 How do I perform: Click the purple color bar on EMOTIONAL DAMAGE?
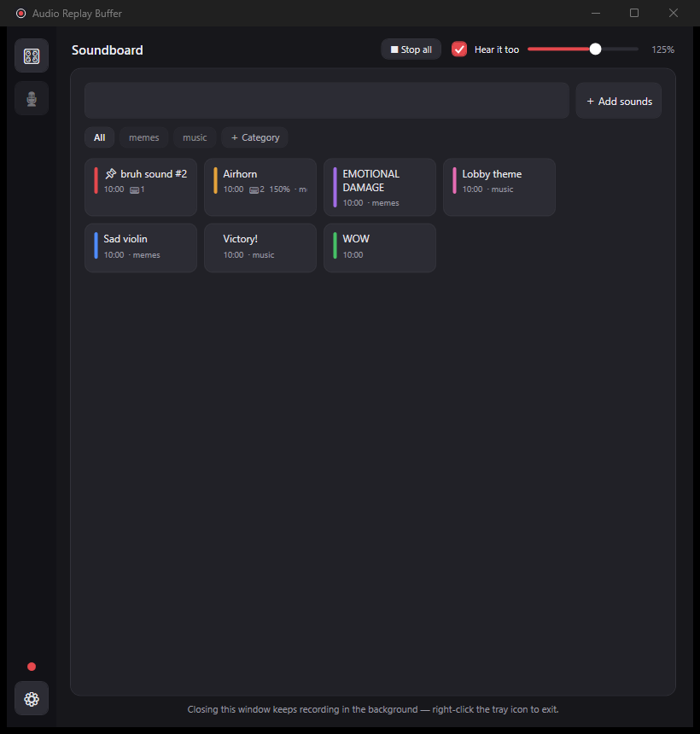(335, 187)
